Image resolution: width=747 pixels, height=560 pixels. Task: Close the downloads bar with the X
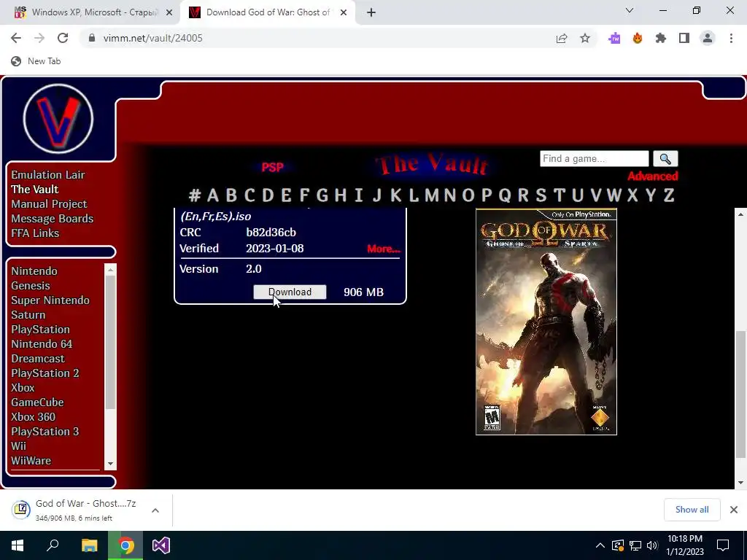[x=734, y=510]
